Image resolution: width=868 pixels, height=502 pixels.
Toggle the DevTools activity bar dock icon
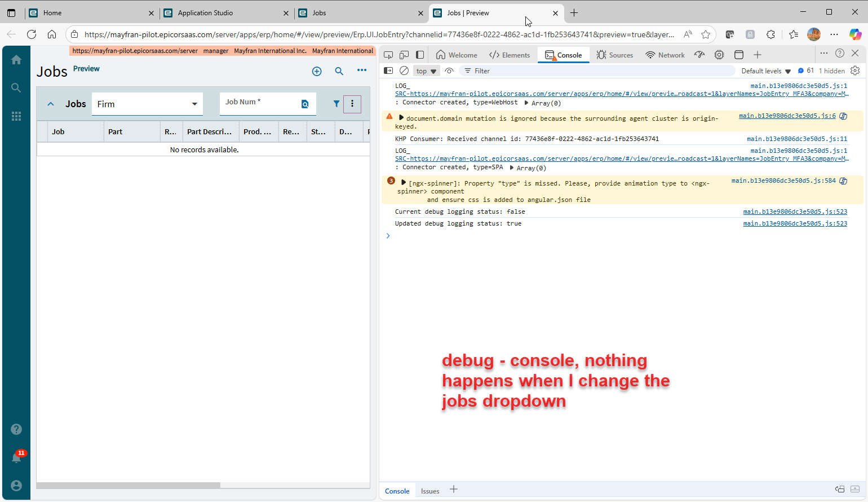420,55
